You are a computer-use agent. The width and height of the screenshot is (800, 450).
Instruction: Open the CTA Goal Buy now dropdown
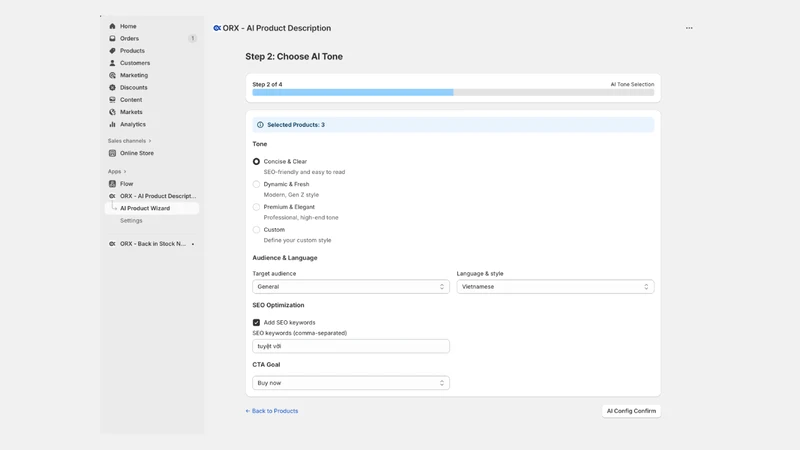click(351, 383)
